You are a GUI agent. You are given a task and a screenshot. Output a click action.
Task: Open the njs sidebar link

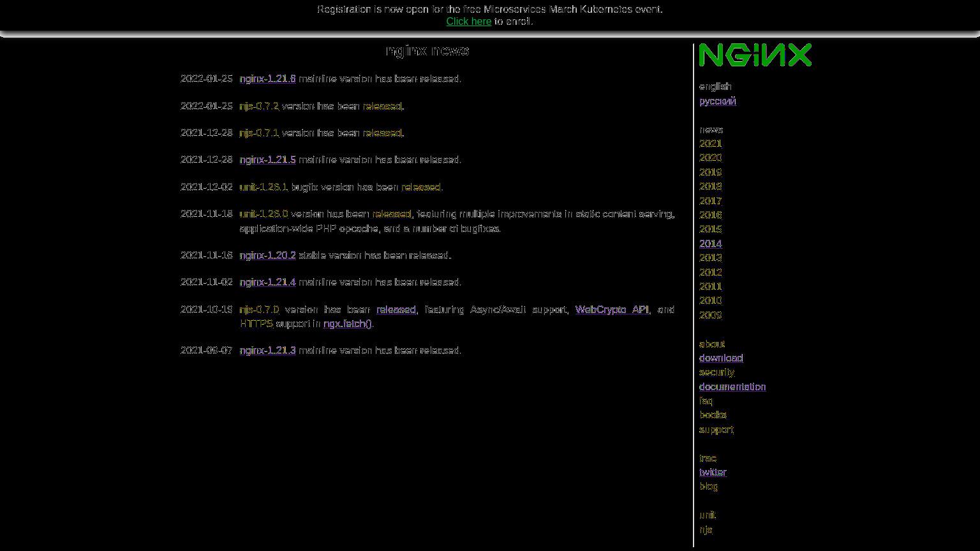706,530
